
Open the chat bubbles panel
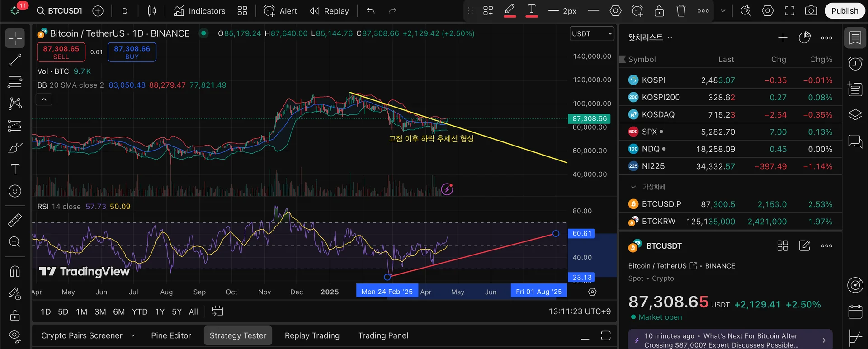(x=855, y=142)
